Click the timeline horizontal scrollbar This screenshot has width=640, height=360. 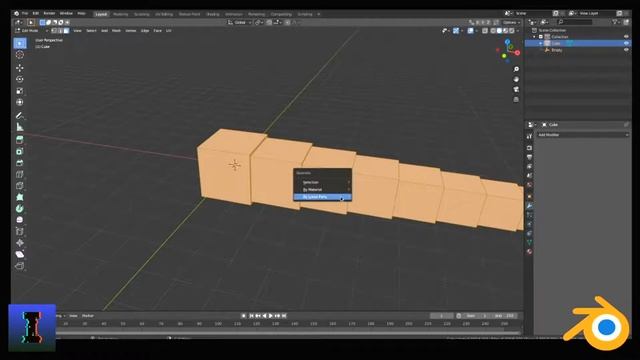tap(286, 333)
